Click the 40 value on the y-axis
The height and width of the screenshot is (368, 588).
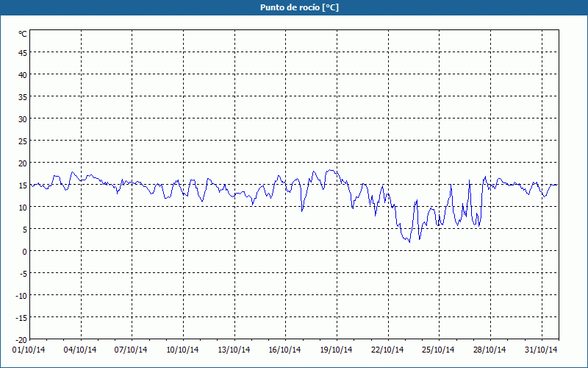pyautogui.click(x=23, y=75)
